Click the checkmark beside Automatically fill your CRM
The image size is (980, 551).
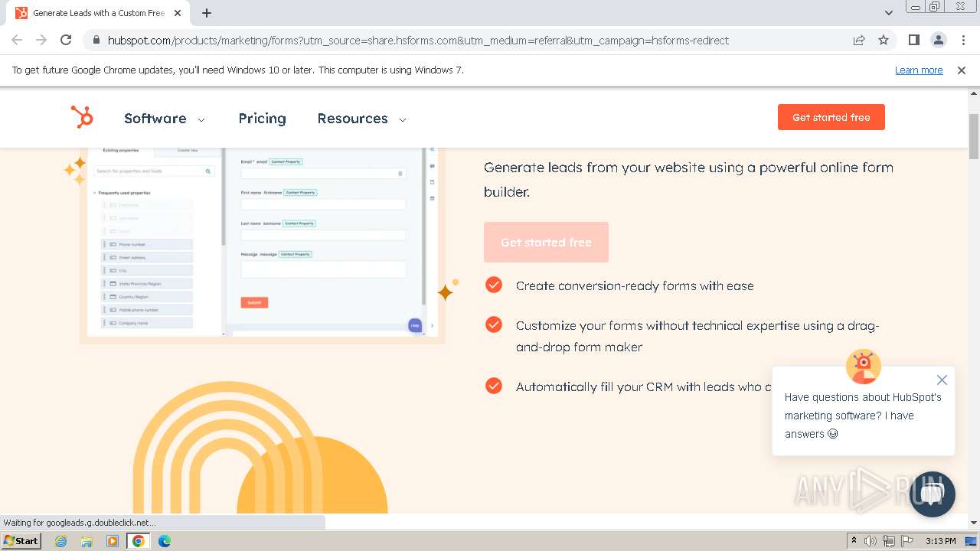pyautogui.click(x=494, y=386)
